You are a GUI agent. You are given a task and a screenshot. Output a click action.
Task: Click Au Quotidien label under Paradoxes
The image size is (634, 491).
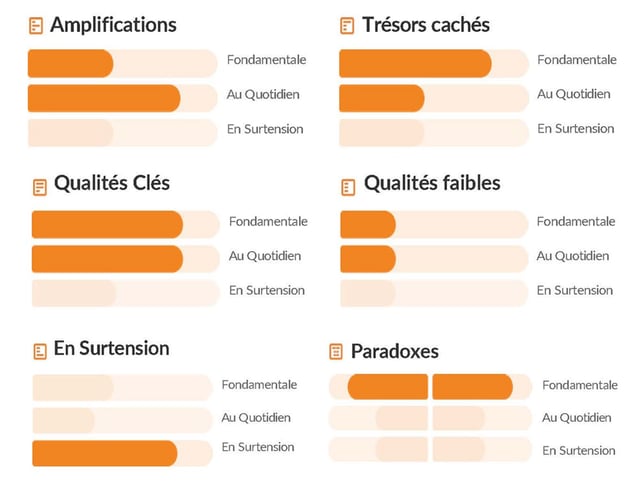click(x=577, y=417)
